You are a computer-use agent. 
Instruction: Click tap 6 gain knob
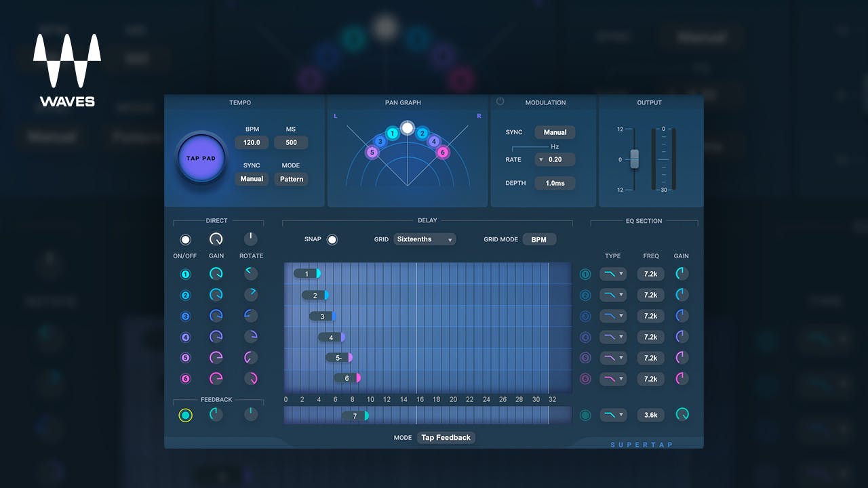click(x=216, y=379)
